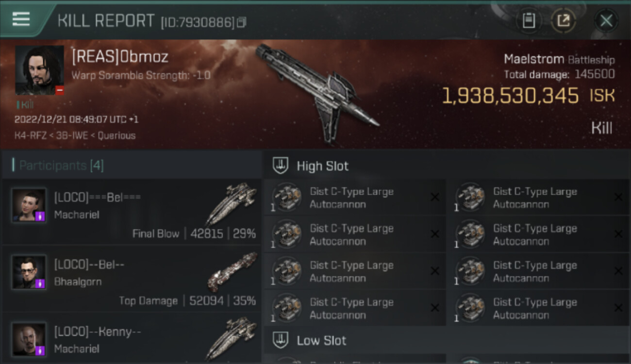Close the Kill Report window
This screenshot has height=364, width=631.
click(x=606, y=21)
